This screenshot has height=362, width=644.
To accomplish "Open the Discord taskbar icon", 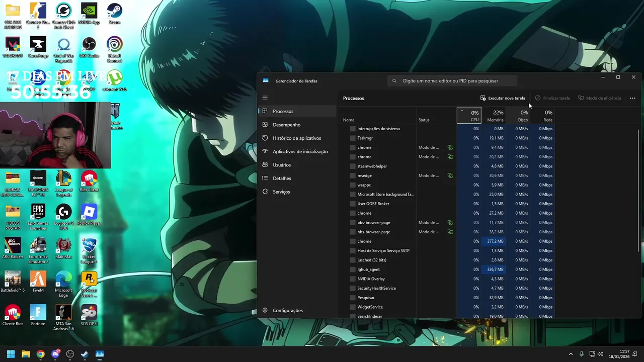I will pyautogui.click(x=55, y=354).
